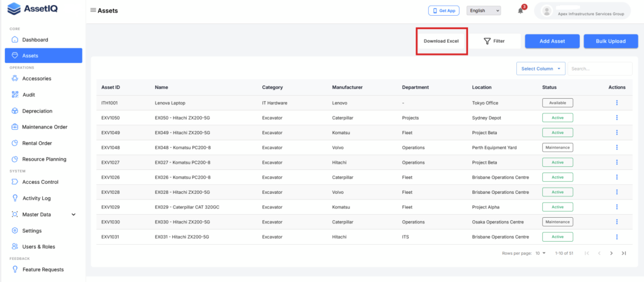Open the Select Column dropdown
The width and height of the screenshot is (644, 282).
[x=540, y=69]
